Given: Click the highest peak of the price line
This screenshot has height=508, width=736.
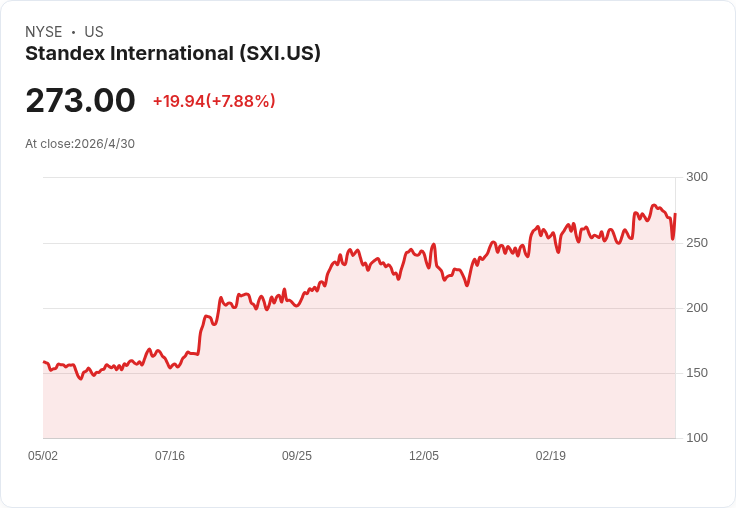Looking at the screenshot, I should point(654,205).
